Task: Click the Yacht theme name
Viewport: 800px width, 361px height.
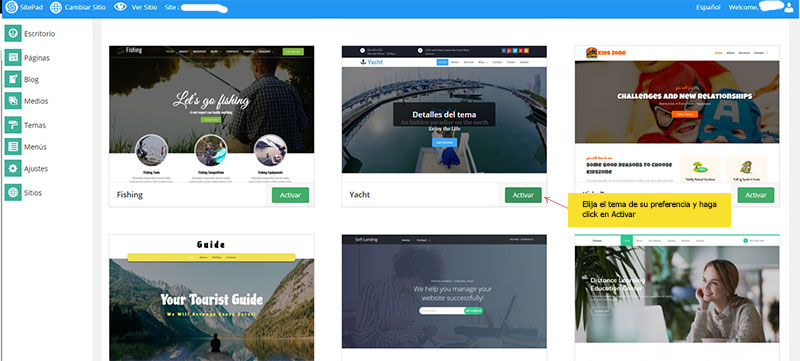Action: click(x=360, y=195)
